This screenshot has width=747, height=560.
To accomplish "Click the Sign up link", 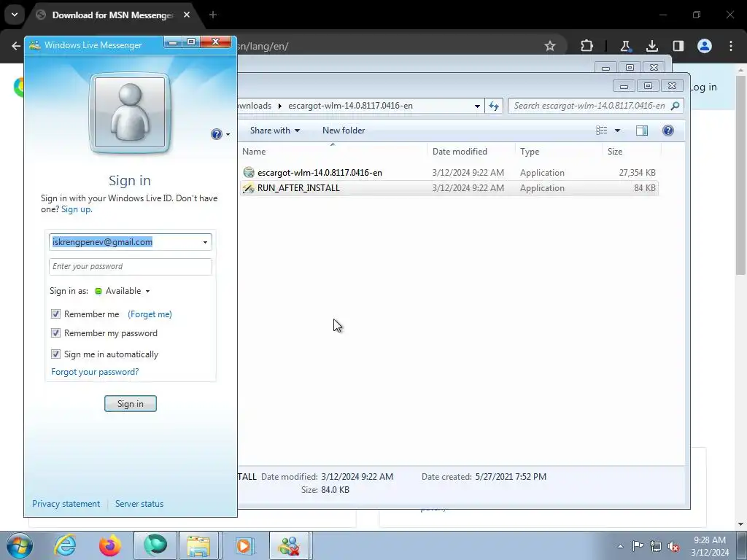I will (x=77, y=209).
